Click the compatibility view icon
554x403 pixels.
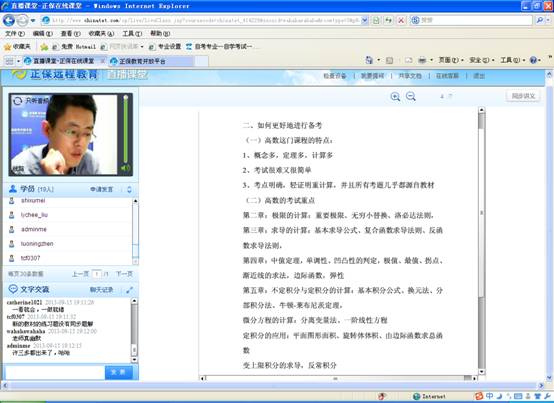pyautogui.click(x=376, y=20)
